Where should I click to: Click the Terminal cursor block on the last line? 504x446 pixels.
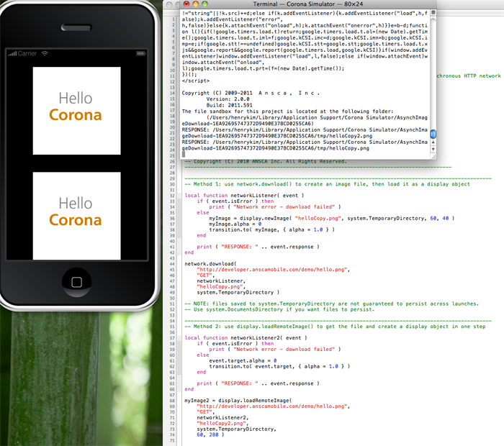[184, 154]
